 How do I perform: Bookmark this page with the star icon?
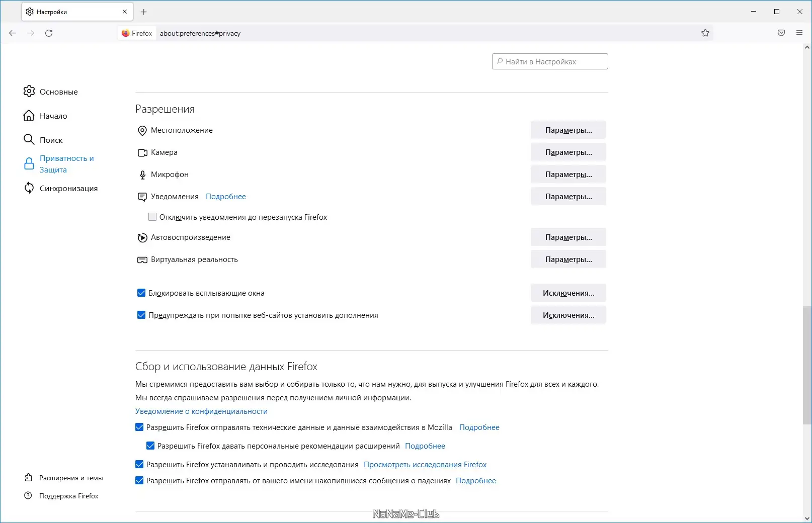point(705,33)
